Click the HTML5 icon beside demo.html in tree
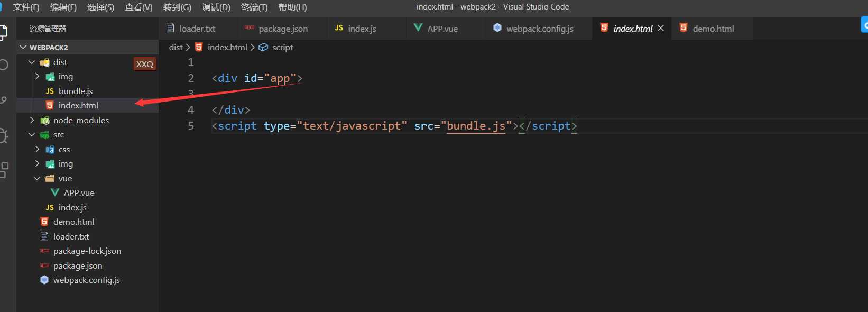Image resolution: width=868 pixels, height=312 pixels. coord(44,222)
